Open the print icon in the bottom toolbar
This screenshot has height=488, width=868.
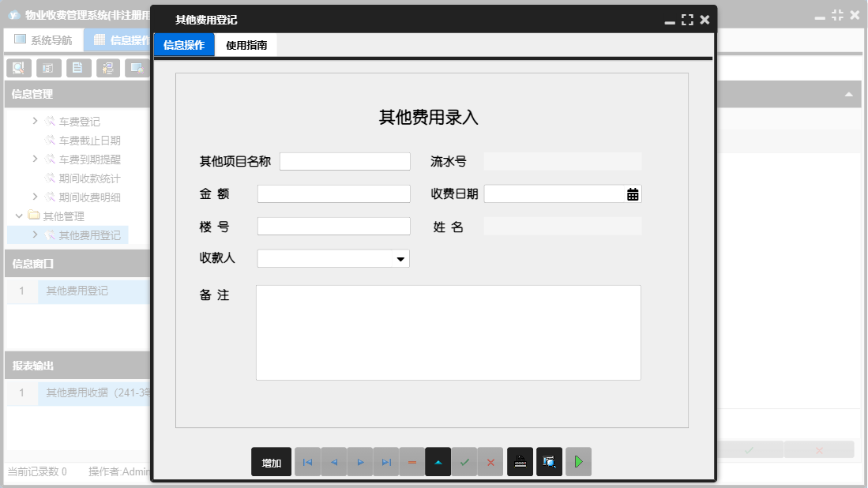point(520,462)
